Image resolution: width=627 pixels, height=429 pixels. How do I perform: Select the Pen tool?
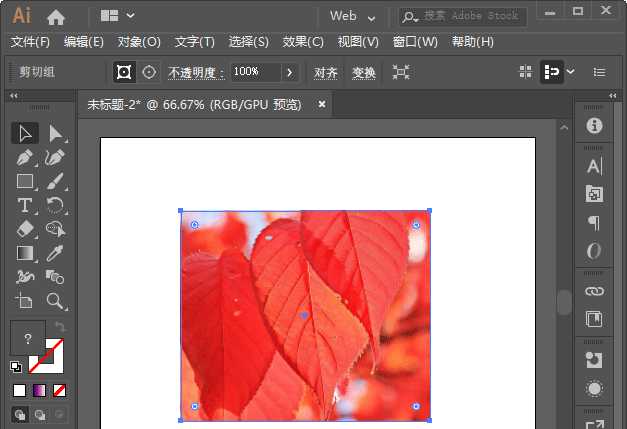pos(25,157)
